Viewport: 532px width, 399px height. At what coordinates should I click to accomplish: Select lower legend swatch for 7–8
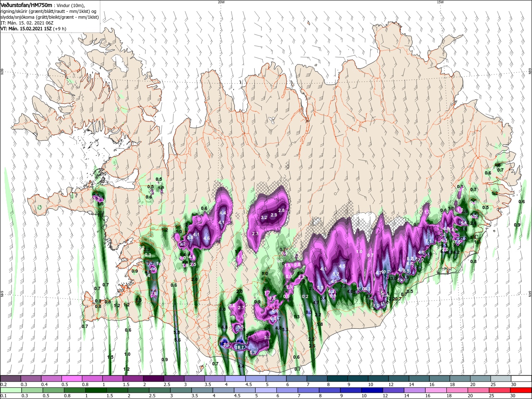[x=309, y=390]
